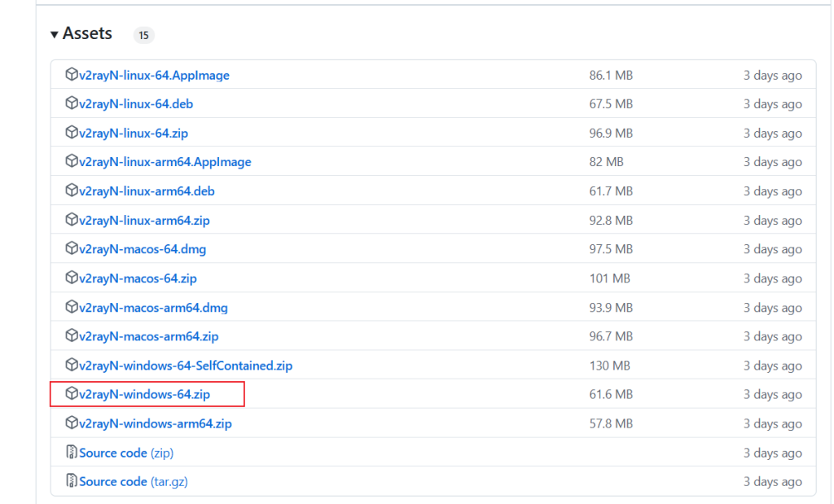The image size is (834, 504).
Task: Click file-zip icon beside Source code (zip)
Action: (72, 453)
